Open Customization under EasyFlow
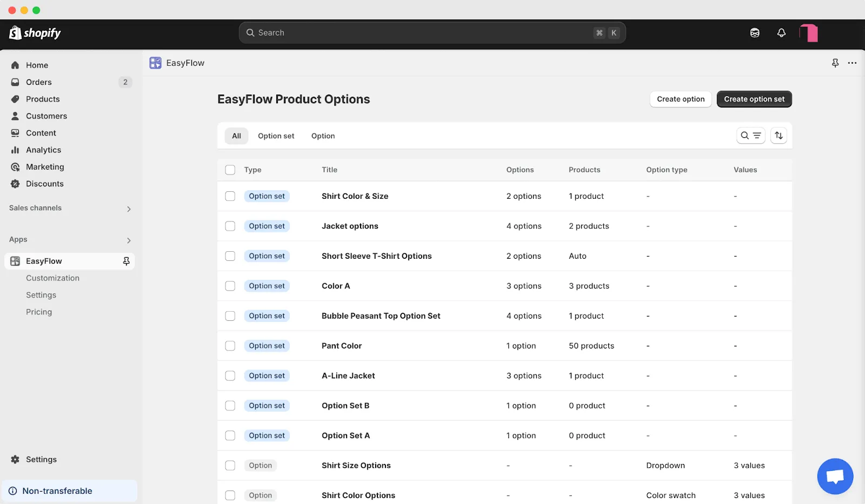This screenshot has width=865, height=504. 52,278
